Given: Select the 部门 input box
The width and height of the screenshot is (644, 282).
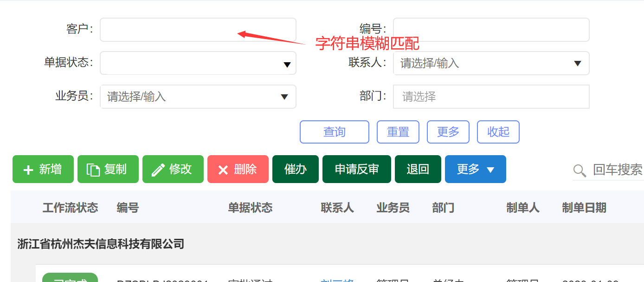Looking at the screenshot, I should click(x=491, y=97).
